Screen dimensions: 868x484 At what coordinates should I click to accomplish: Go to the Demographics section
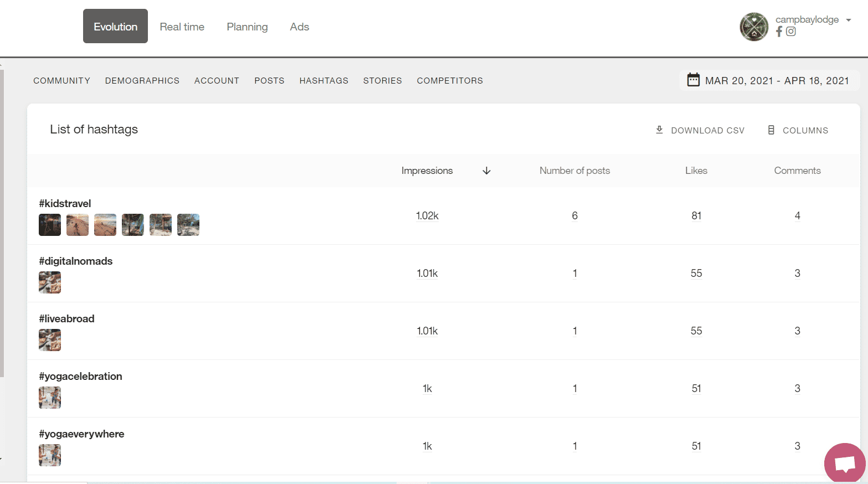pyautogui.click(x=142, y=80)
